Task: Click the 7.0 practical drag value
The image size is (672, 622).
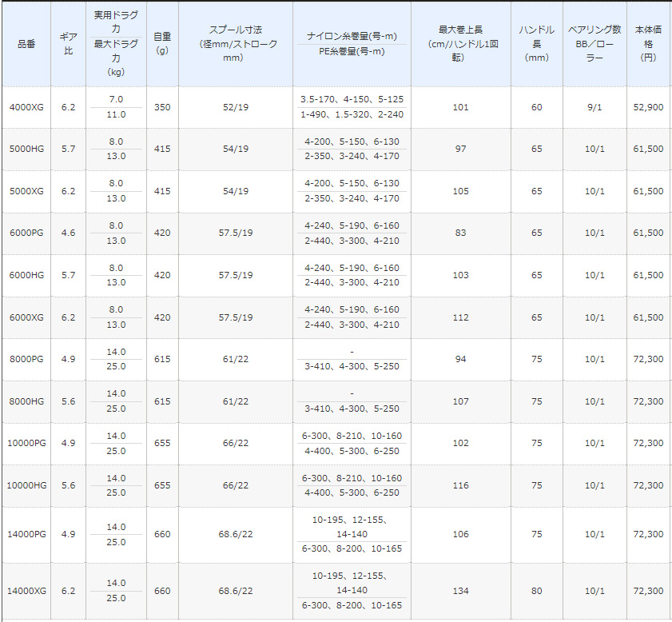Action: point(116,99)
